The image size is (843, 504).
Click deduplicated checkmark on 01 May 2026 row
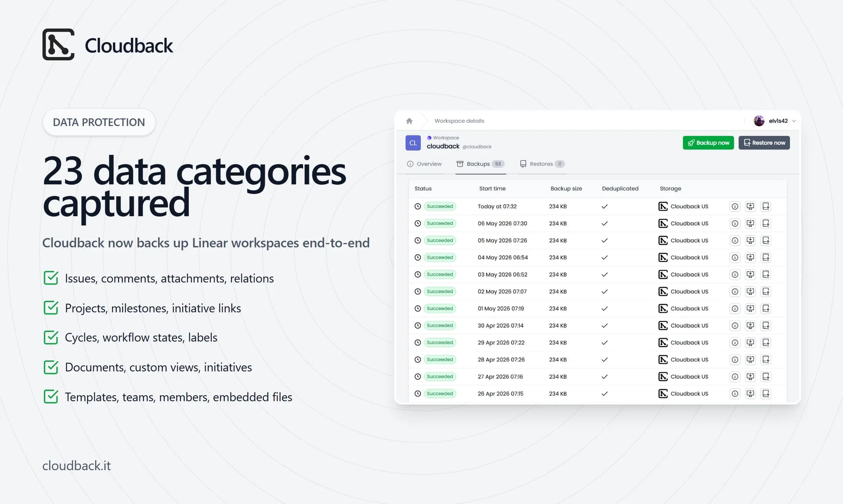pos(605,309)
